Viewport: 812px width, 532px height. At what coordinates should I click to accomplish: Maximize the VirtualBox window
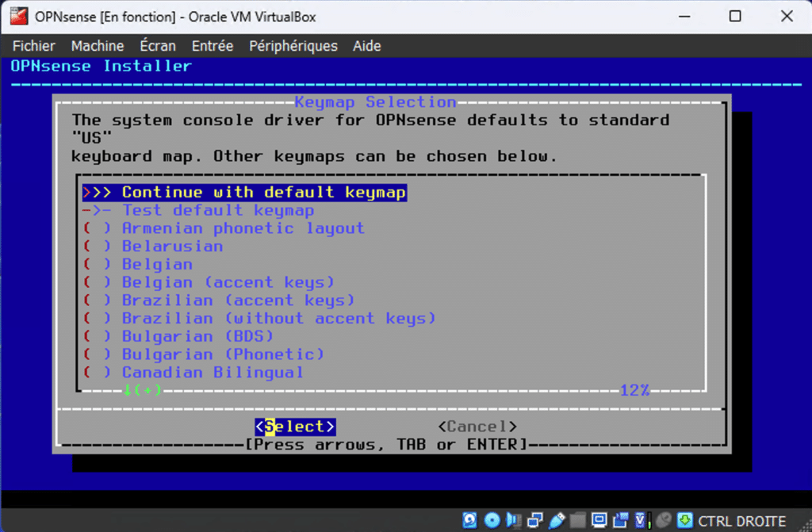735,17
